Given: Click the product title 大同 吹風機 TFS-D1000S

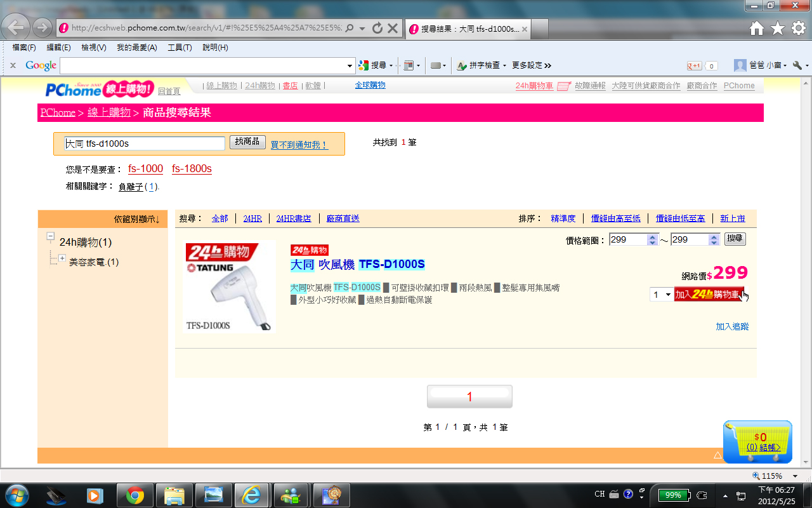Looking at the screenshot, I should [358, 264].
